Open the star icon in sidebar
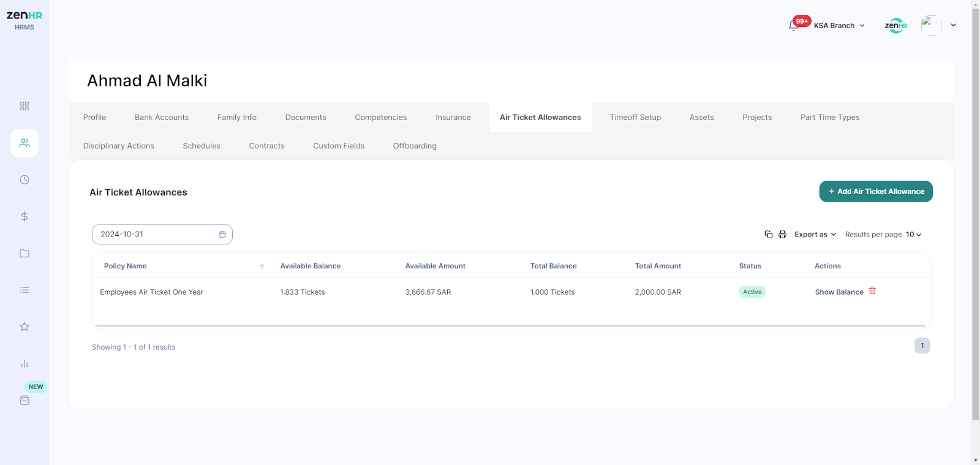The height and width of the screenshot is (465, 980). (x=24, y=327)
